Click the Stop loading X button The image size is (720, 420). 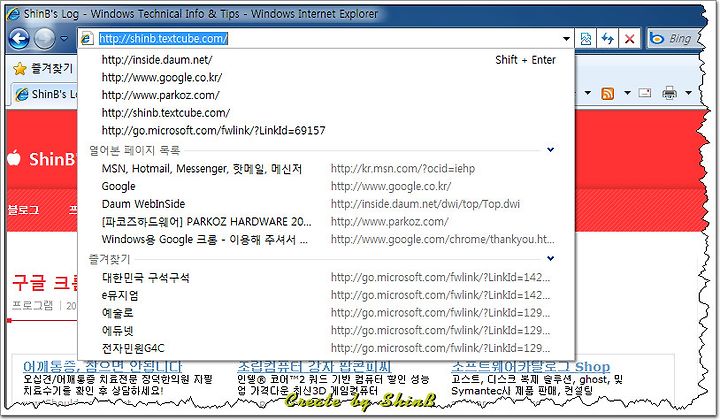pyautogui.click(x=630, y=39)
